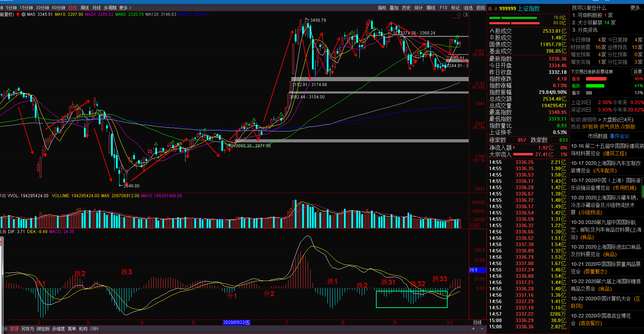Open the (建筑工程) event link

coord(614,153)
